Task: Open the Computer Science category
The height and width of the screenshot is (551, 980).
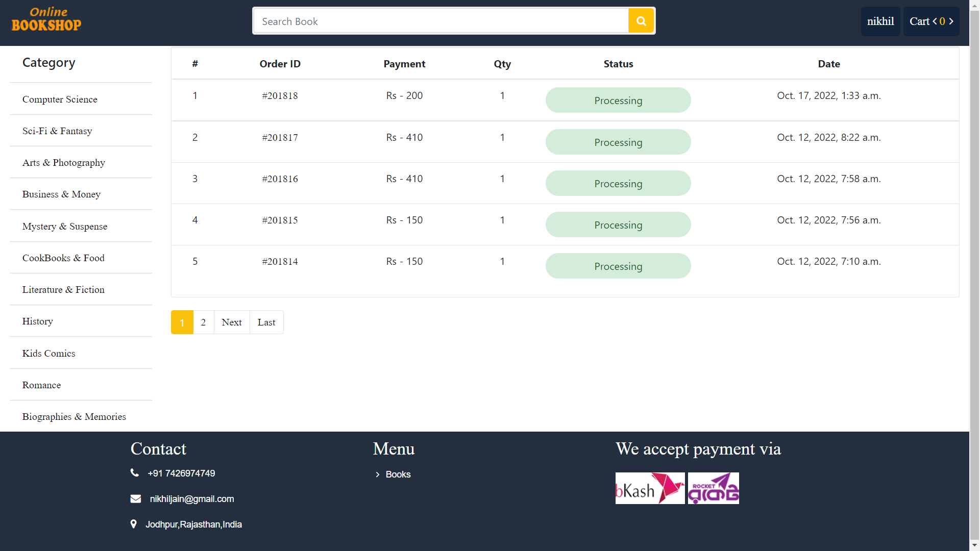Action: coord(60,99)
